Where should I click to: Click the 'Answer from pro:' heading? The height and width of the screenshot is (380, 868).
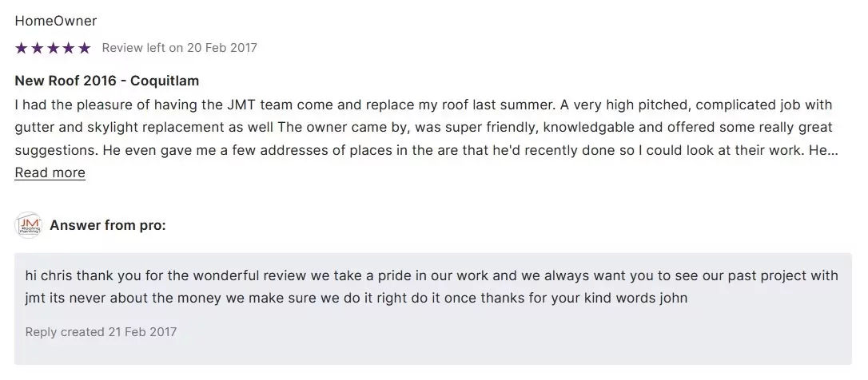pyautogui.click(x=108, y=225)
